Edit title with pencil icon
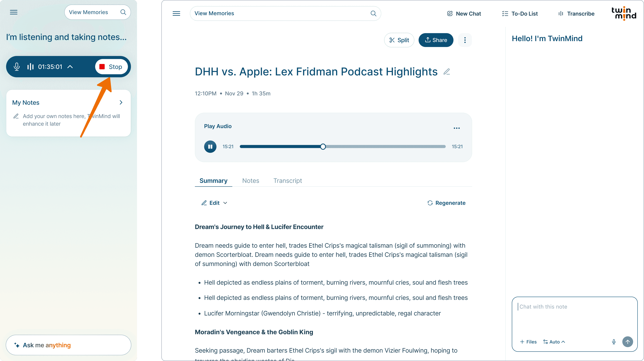 pos(447,72)
